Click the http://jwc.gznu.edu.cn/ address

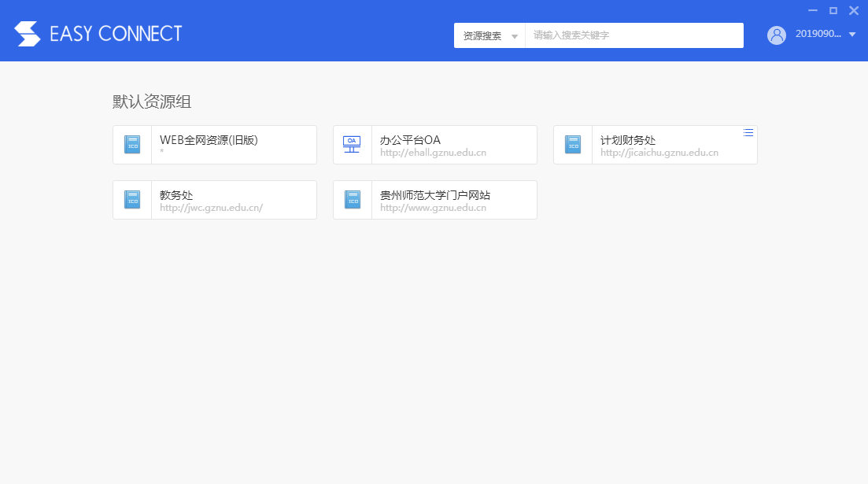[x=211, y=208]
